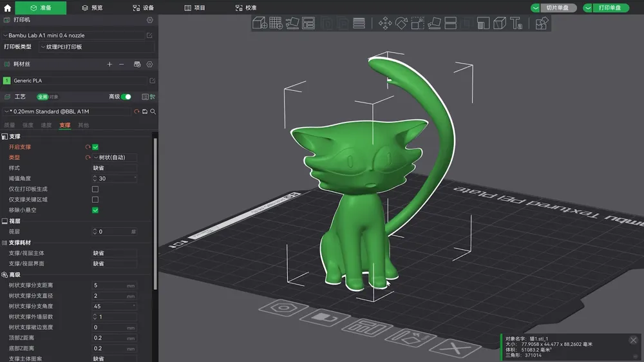Run the Auto Orient tool
The image size is (644, 362).
tap(292, 23)
